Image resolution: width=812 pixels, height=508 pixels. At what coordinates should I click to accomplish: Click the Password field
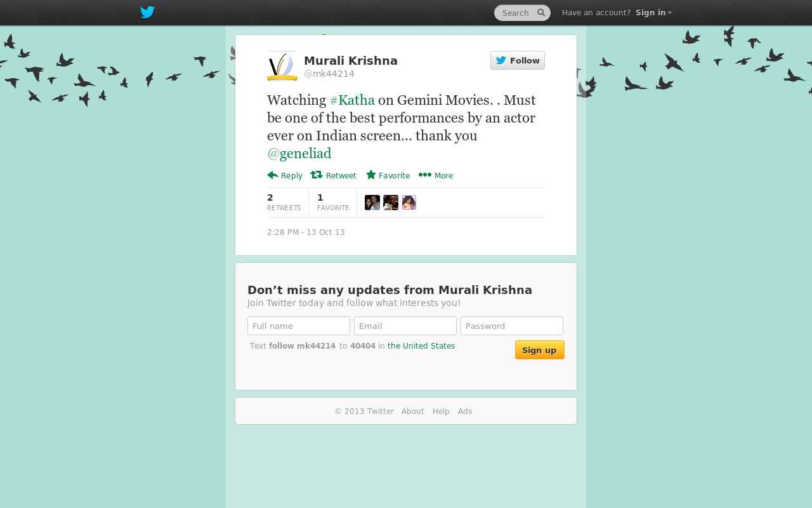click(x=512, y=326)
